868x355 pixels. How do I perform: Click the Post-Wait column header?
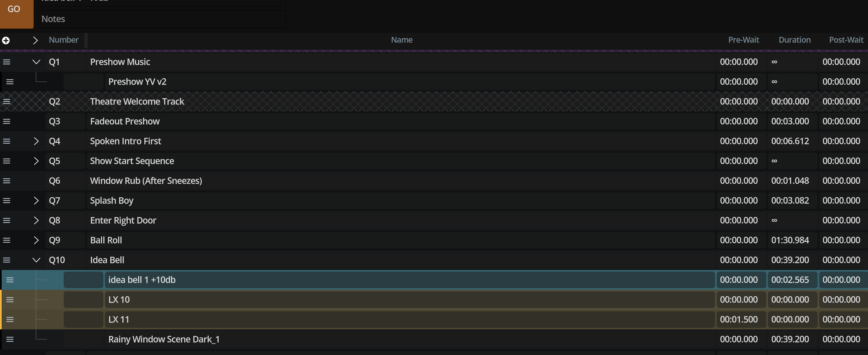pos(846,40)
